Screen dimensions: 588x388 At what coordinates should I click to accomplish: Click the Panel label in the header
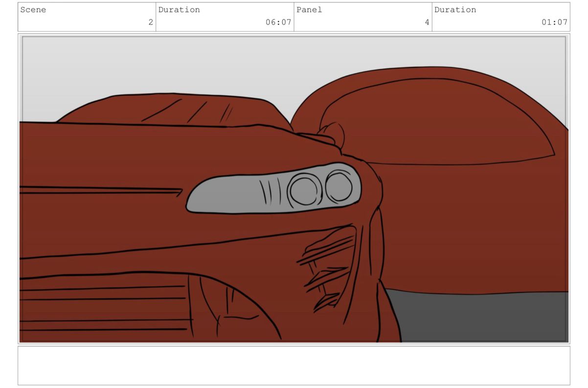pos(309,10)
